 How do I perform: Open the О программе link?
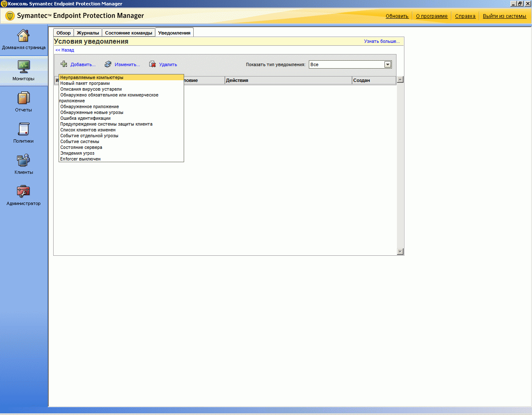click(x=432, y=16)
